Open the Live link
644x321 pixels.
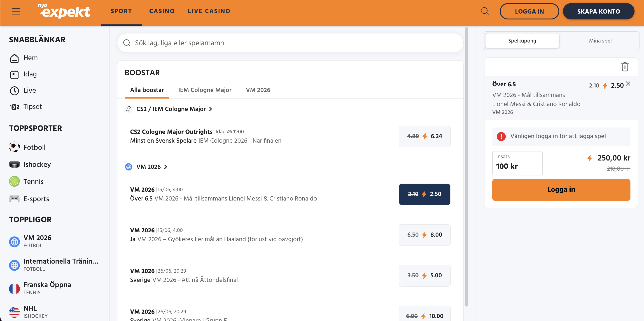point(30,91)
